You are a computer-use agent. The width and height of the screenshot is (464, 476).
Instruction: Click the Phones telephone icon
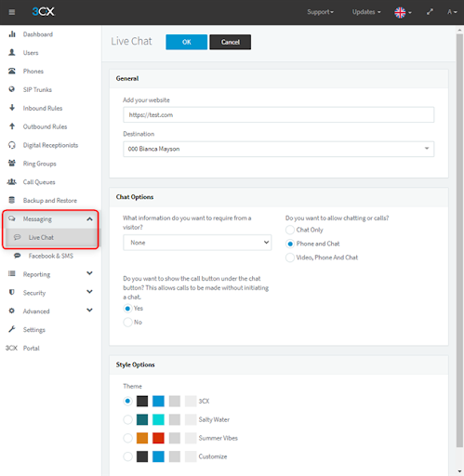click(12, 71)
